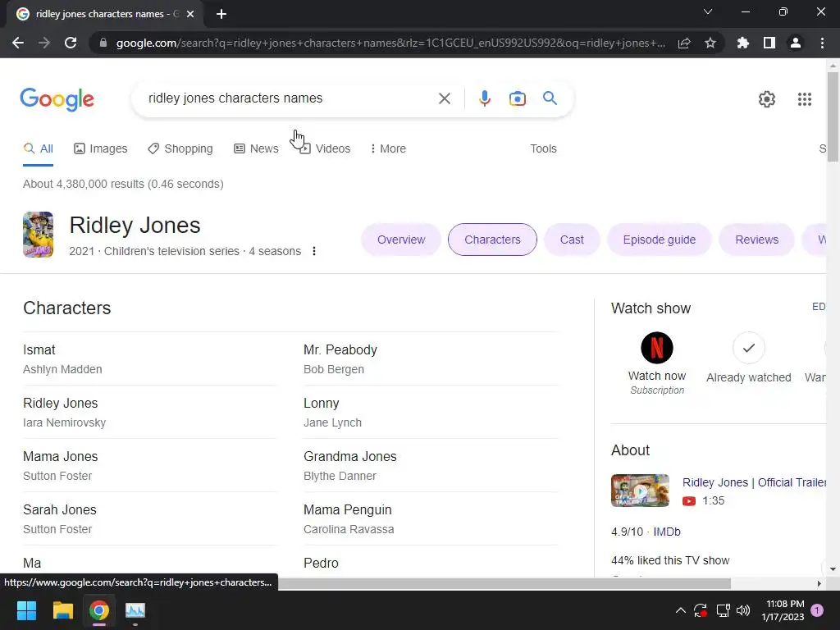Image resolution: width=840 pixels, height=630 pixels.
Task: Close the ridley jones search tab
Action: (x=190, y=14)
